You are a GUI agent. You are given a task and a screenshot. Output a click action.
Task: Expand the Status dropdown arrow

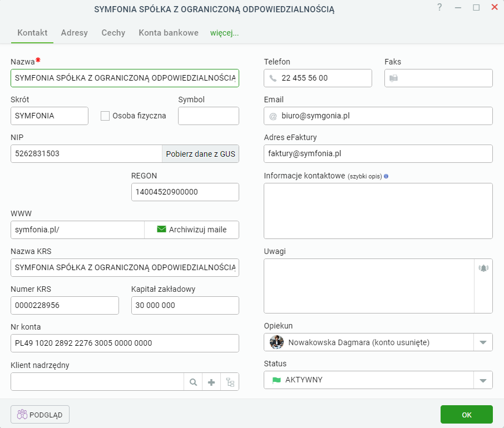(x=483, y=380)
